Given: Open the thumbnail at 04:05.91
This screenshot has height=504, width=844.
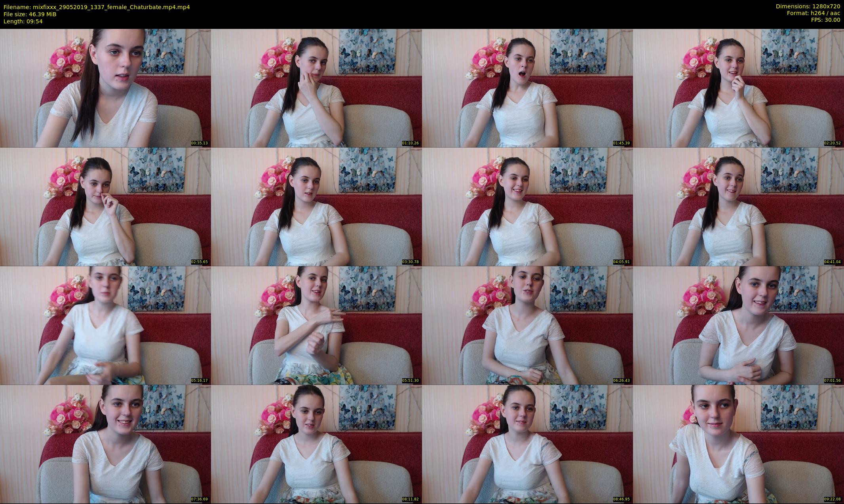Looking at the screenshot, I should click(x=527, y=207).
